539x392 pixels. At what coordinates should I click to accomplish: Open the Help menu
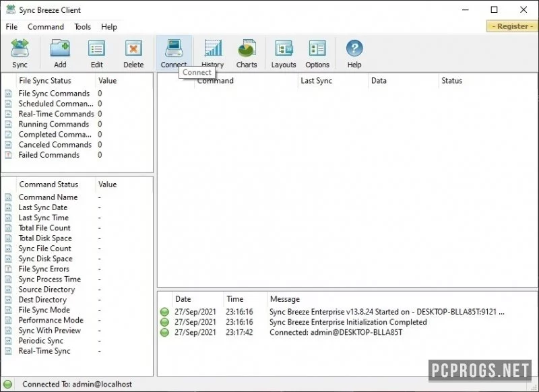(x=109, y=27)
